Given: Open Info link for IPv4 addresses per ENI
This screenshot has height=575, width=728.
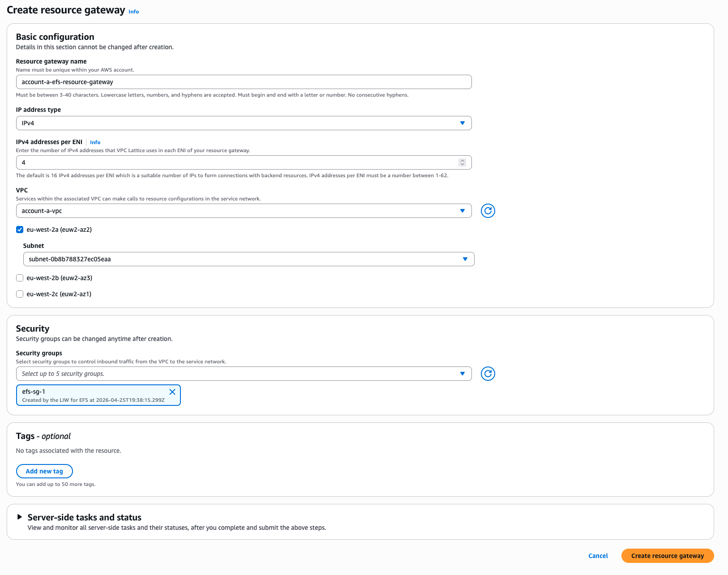Looking at the screenshot, I should (x=95, y=142).
